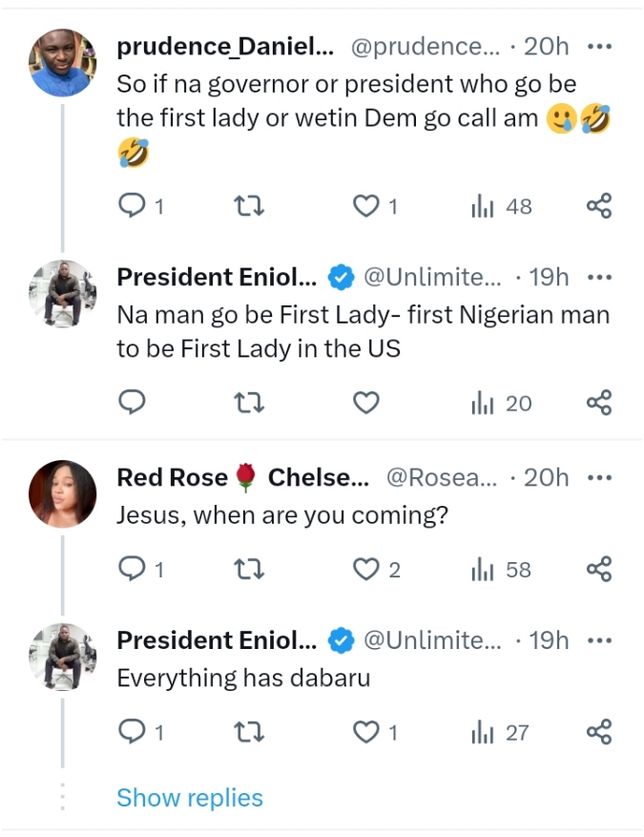Like the 'Na man go be First Lady' reply

pyautogui.click(x=366, y=404)
